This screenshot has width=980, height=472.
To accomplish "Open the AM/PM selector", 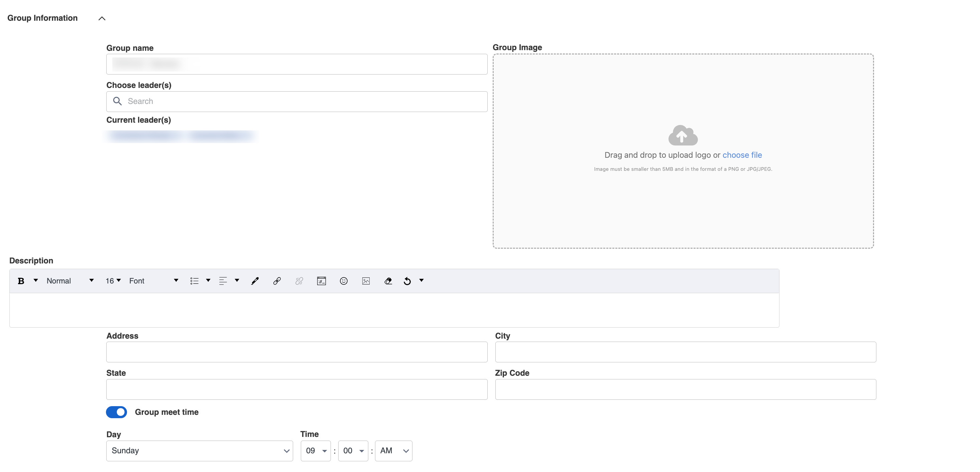I will [x=393, y=451].
